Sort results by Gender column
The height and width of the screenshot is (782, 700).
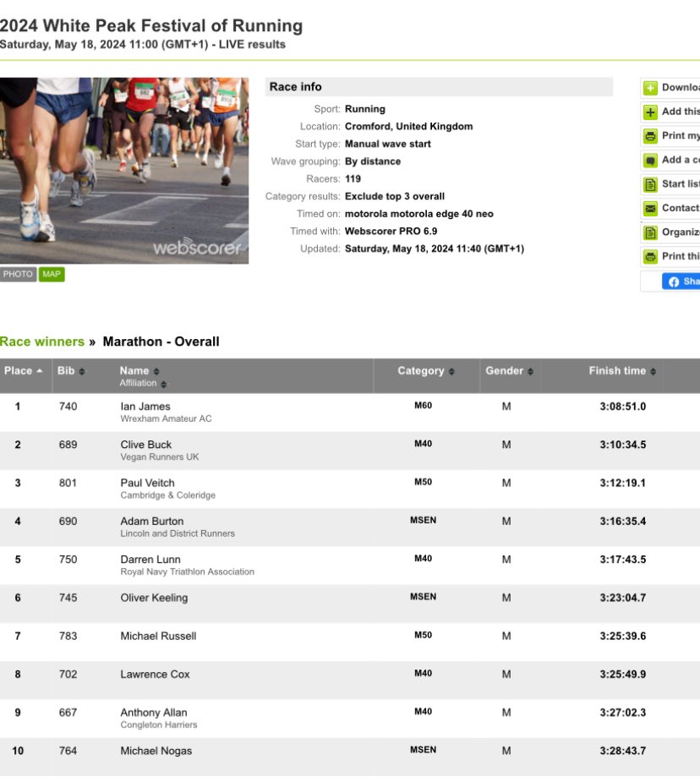(509, 370)
